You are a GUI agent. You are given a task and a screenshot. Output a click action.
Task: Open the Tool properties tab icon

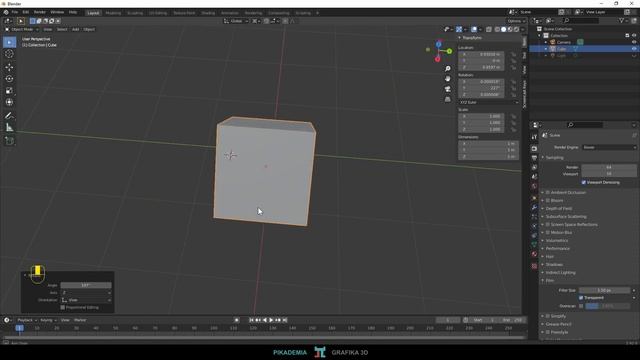click(534, 137)
